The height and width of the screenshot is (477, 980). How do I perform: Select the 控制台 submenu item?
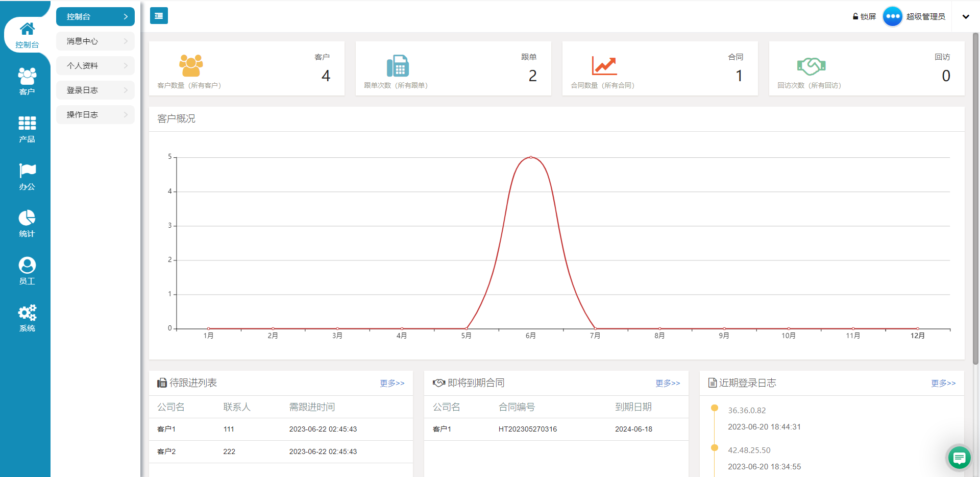tap(95, 17)
